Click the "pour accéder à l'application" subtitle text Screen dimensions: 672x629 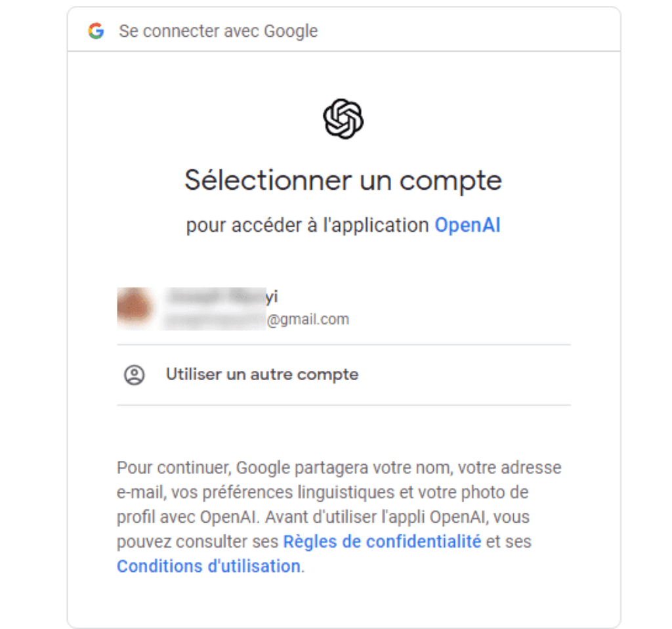(307, 225)
